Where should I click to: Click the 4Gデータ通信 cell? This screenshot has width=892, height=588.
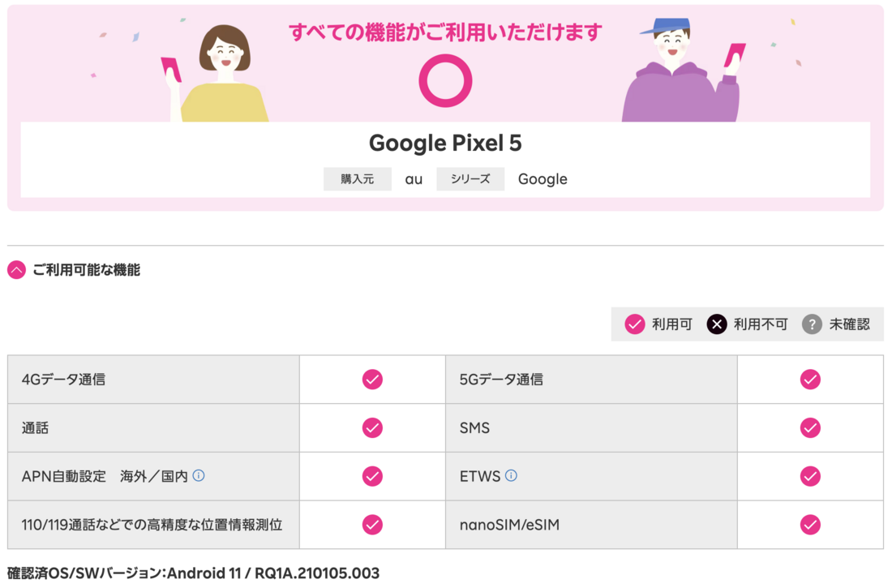153,380
